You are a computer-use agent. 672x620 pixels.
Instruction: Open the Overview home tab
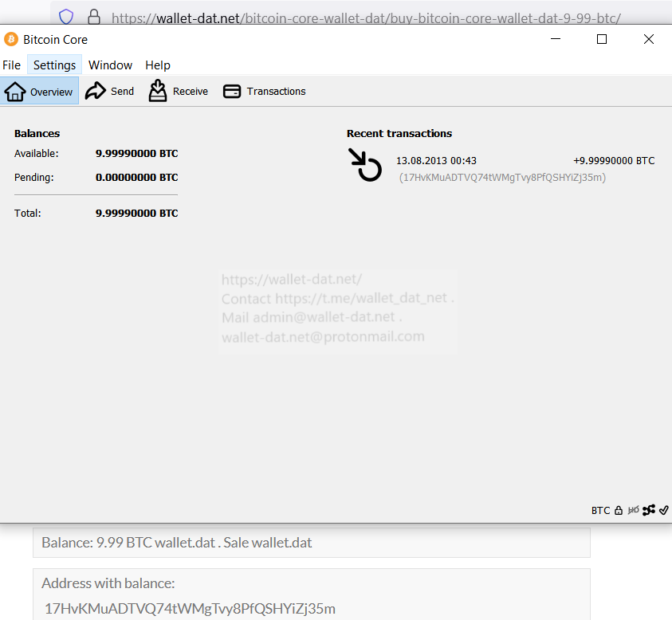tap(40, 92)
